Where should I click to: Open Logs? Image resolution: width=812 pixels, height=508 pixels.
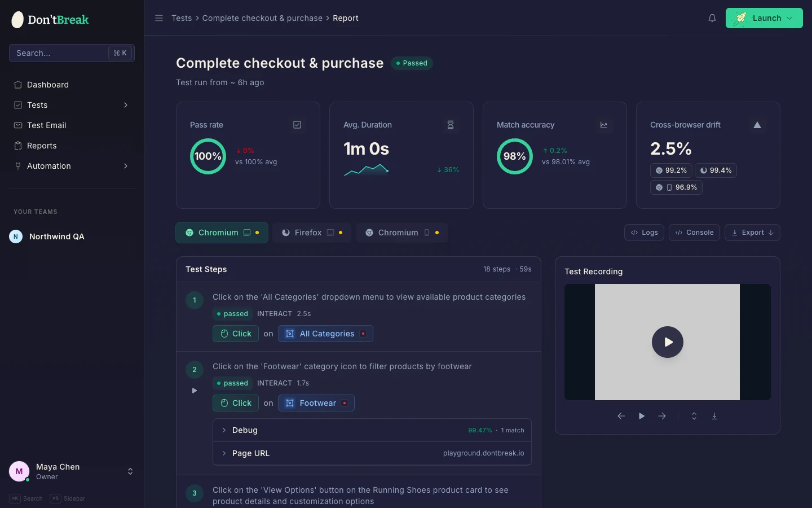(x=645, y=233)
